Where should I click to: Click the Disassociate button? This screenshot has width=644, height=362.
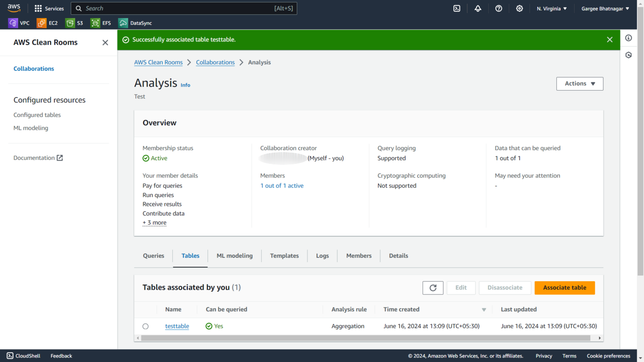point(505,288)
